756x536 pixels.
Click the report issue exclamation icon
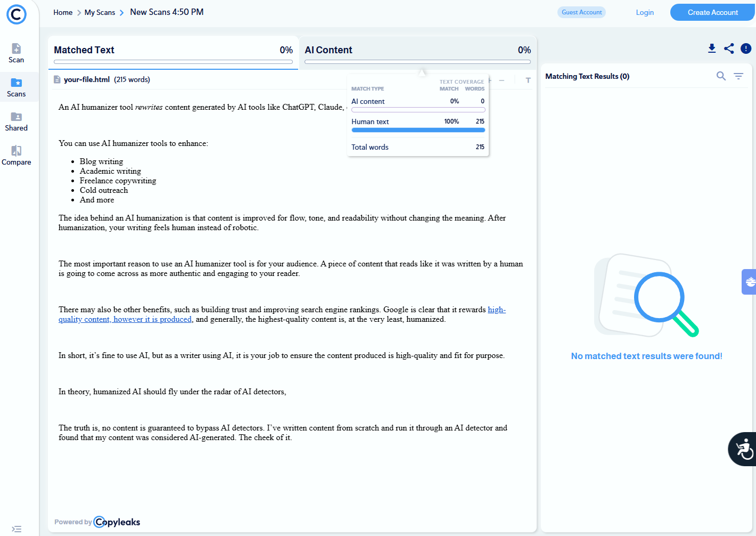746,48
